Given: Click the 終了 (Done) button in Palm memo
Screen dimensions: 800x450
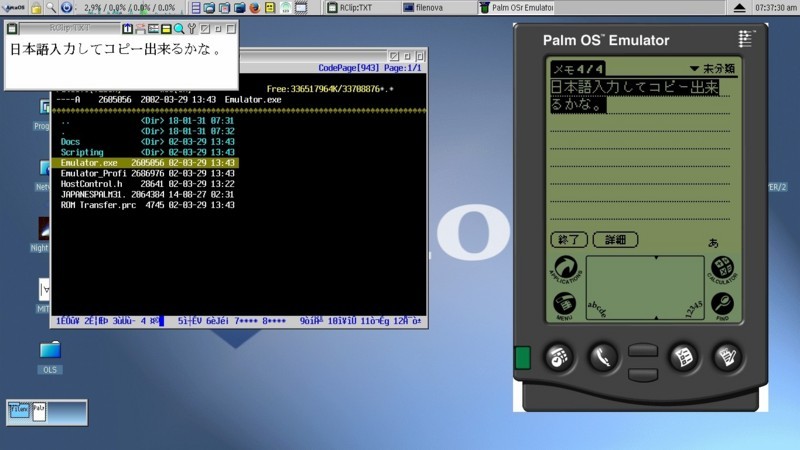Looking at the screenshot, I should 569,240.
